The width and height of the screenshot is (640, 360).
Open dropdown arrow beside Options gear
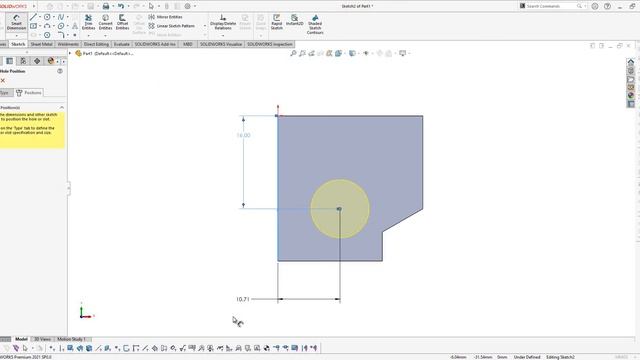195,6
